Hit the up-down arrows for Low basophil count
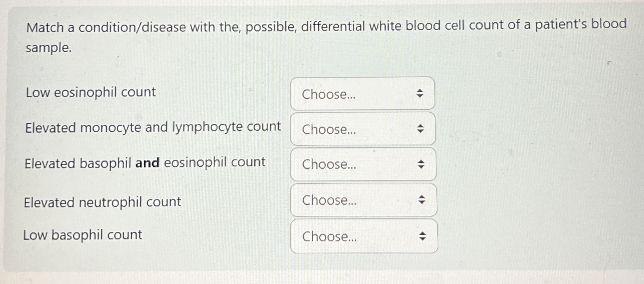The image size is (644, 284). click(422, 236)
